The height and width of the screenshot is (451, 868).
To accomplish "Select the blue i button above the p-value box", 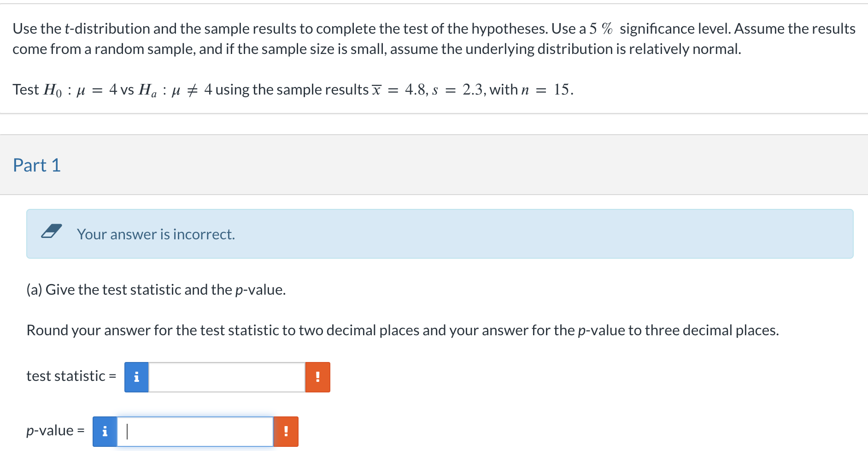I will (x=105, y=431).
